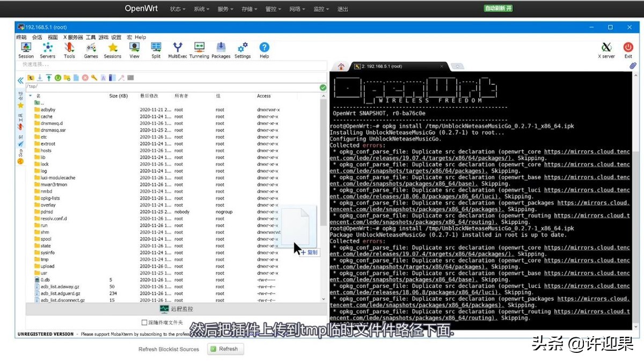Click the Split terminal icon
This screenshot has height=362, width=644.
[156, 49]
